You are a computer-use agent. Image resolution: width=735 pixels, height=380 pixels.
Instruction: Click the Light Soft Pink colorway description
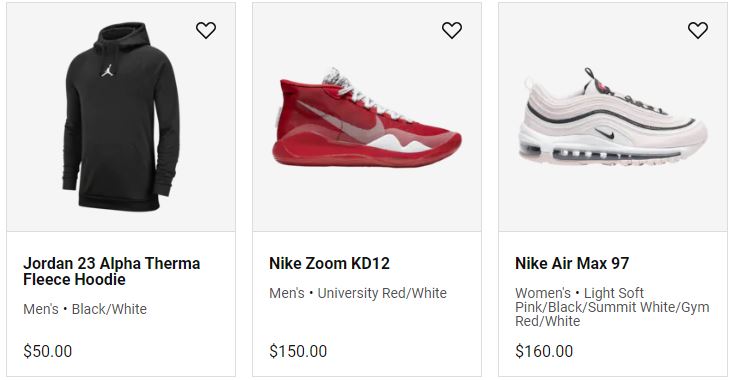click(x=612, y=307)
